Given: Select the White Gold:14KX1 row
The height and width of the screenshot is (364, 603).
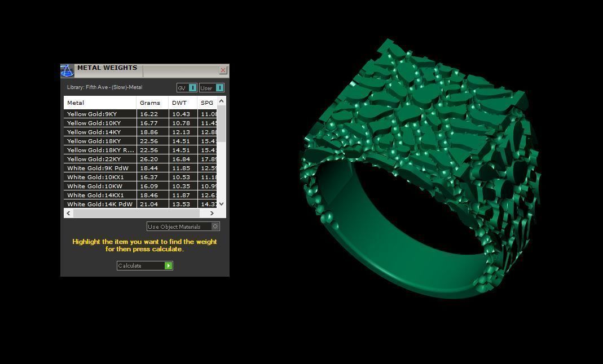Looking at the screenshot, I should click(140, 195).
